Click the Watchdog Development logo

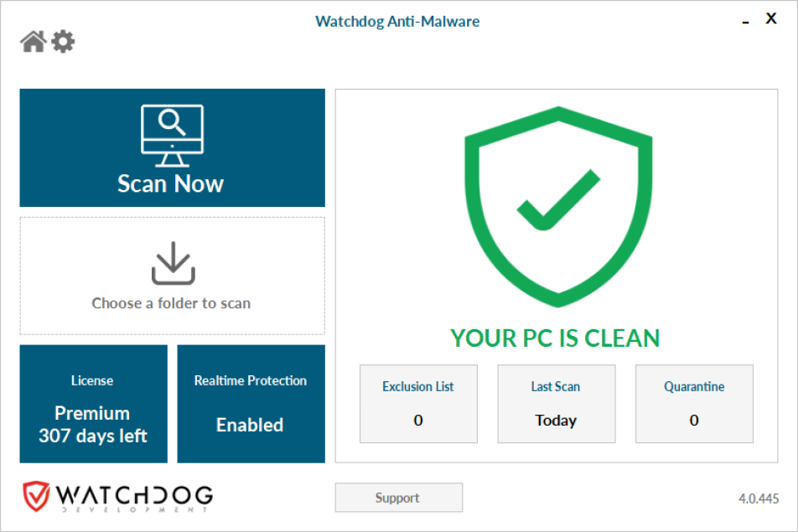coord(117,497)
